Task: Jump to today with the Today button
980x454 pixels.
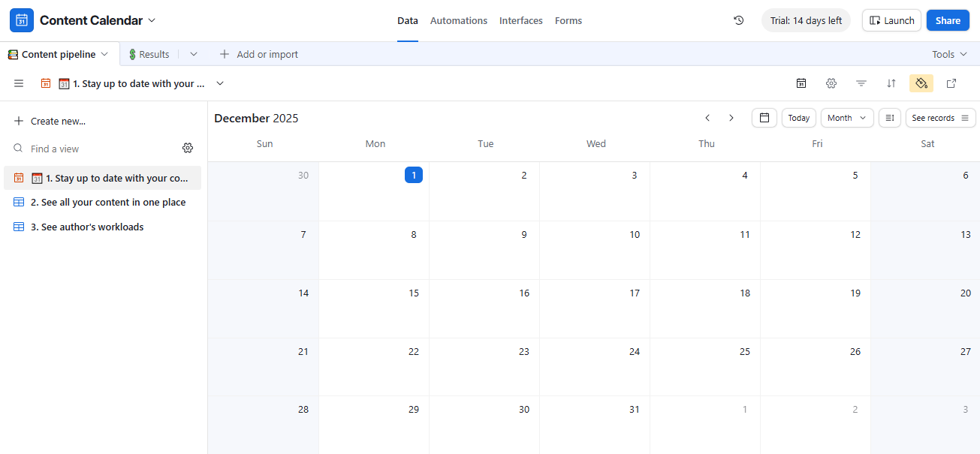Action: pos(798,118)
